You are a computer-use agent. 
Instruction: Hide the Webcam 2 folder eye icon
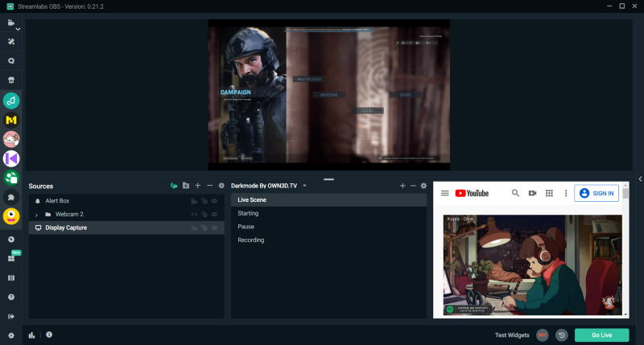pos(214,214)
